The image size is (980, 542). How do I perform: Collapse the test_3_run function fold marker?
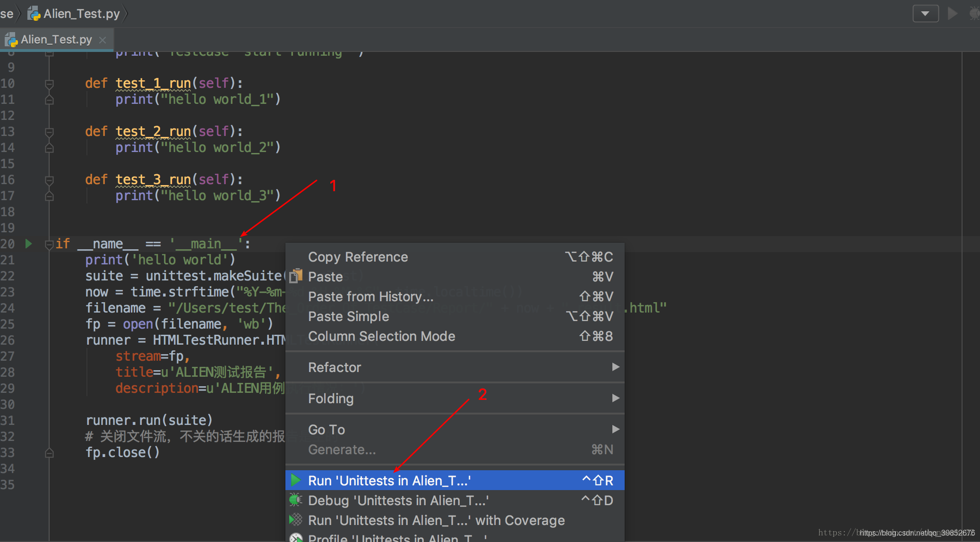49,180
